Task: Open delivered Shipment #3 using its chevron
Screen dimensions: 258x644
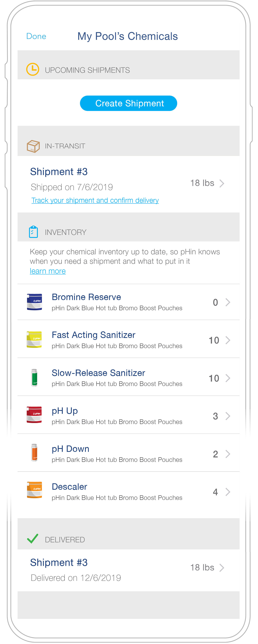Action: tap(222, 567)
